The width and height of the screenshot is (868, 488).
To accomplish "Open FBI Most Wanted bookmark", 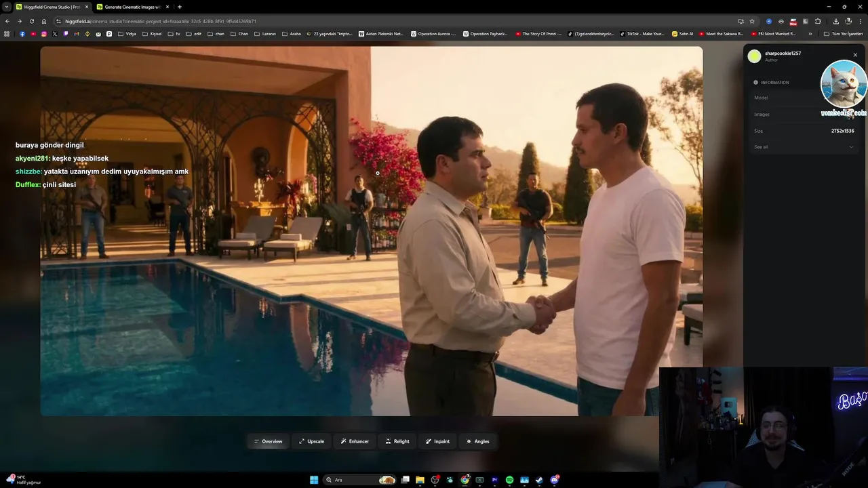I will coord(773,34).
